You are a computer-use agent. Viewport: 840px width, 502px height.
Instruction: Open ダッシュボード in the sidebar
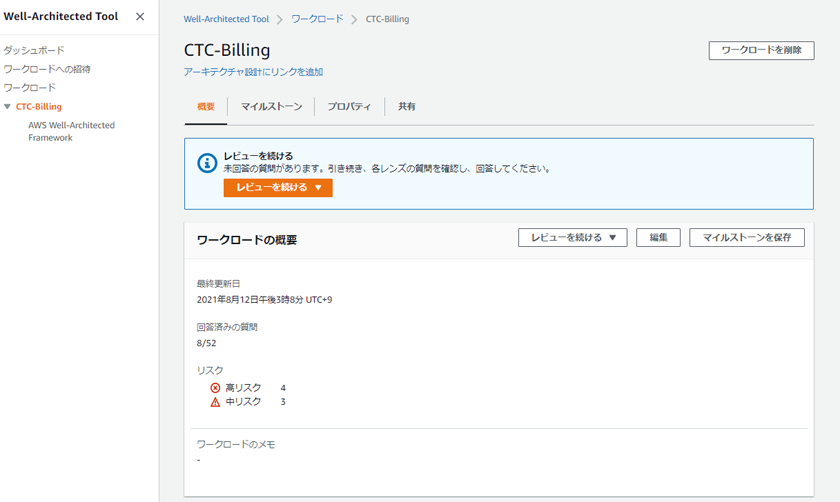[x=34, y=50]
